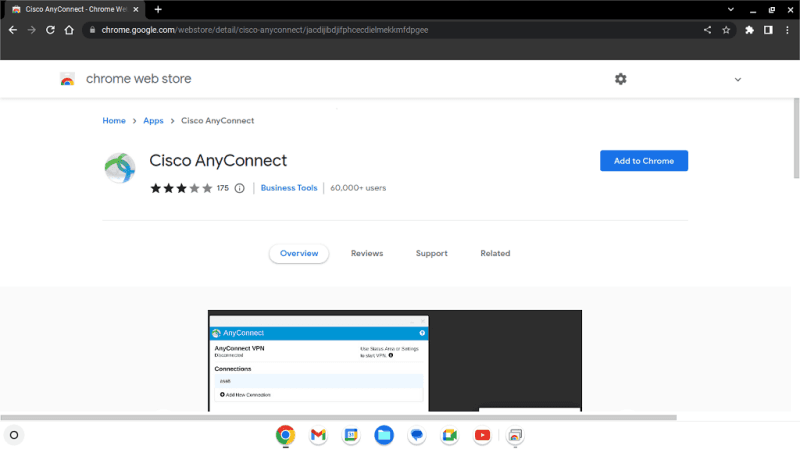Open the Business Tools category link
The image size is (800, 449).
click(289, 188)
